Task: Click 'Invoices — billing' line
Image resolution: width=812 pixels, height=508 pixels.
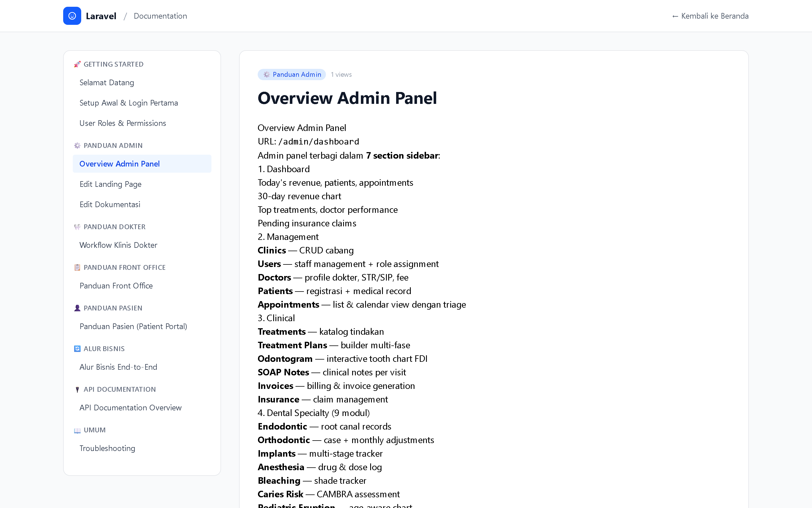Action: [336, 386]
